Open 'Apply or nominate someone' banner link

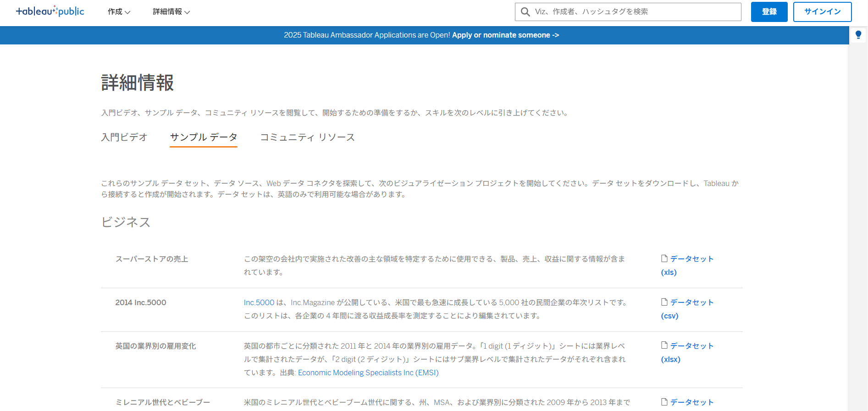(505, 35)
